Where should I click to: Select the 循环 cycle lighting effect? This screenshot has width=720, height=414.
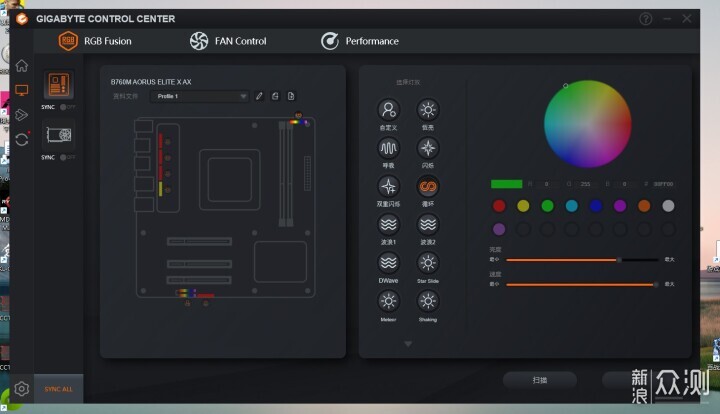tap(428, 186)
